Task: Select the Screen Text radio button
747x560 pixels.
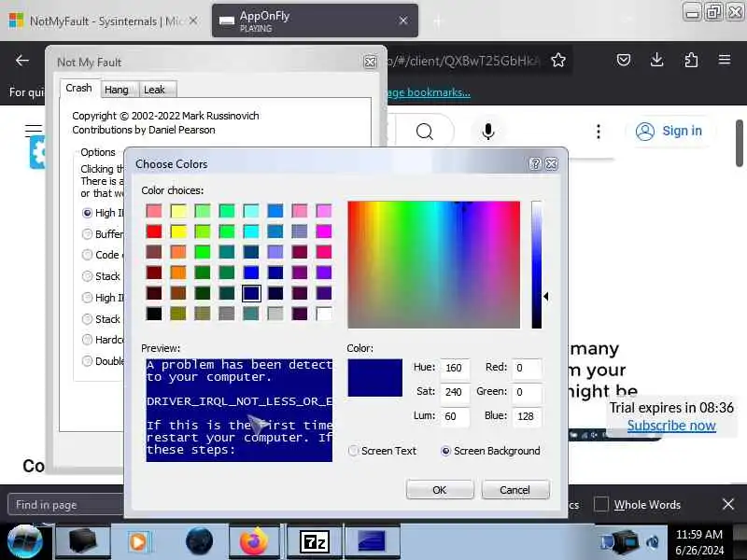Action: coord(353,451)
